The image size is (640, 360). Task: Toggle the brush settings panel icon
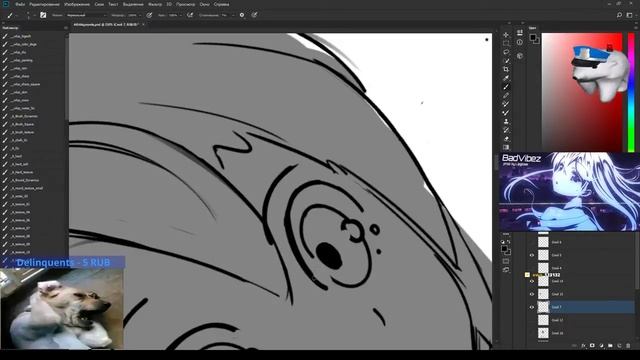pos(43,15)
